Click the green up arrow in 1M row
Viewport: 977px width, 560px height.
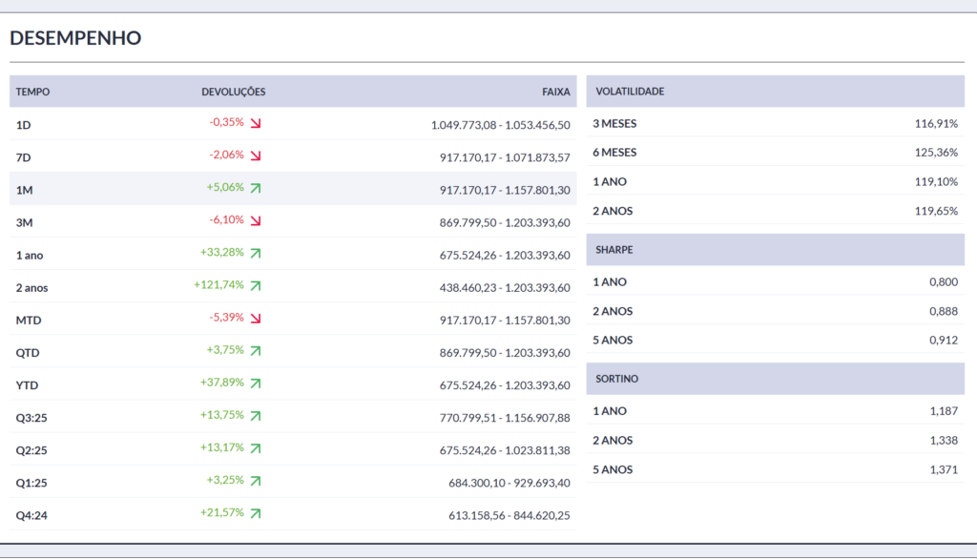tap(256, 188)
